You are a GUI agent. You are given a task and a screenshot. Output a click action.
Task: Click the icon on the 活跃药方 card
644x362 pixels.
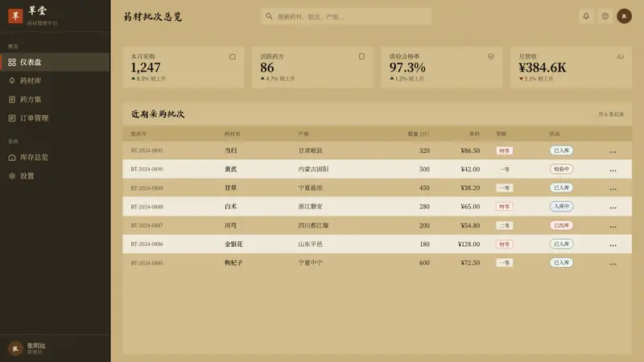pyautogui.click(x=361, y=56)
